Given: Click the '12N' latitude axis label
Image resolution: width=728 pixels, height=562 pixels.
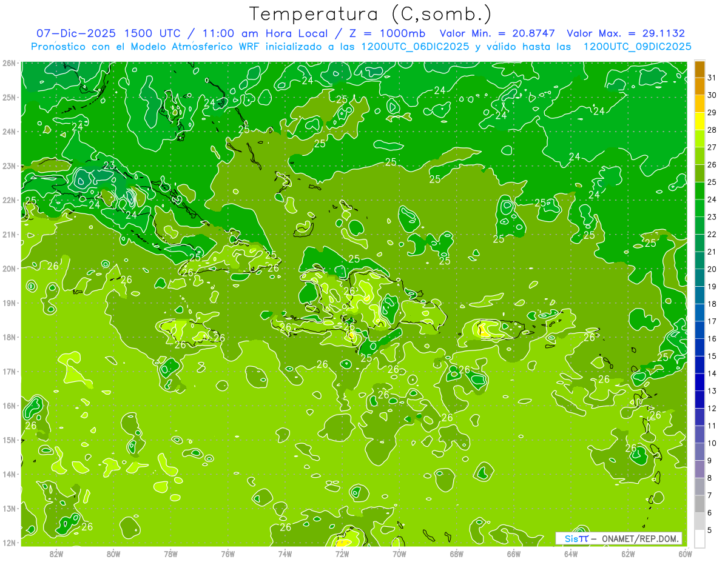Looking at the screenshot, I should pos(8,543).
